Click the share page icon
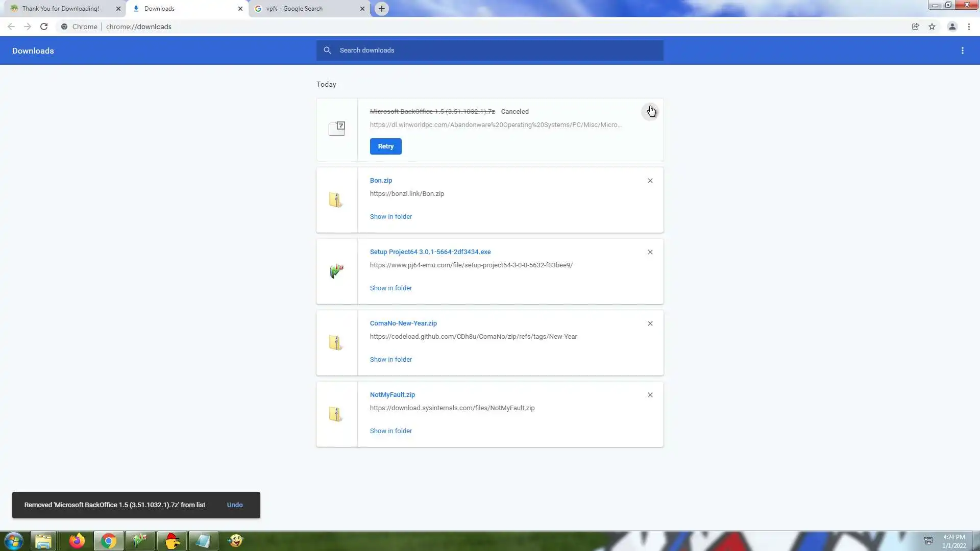Viewport: 980px width, 551px height. tap(915, 27)
